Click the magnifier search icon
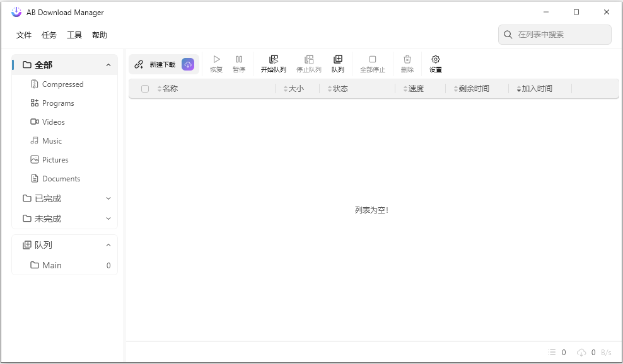Image resolution: width=623 pixels, height=364 pixels. coord(508,35)
